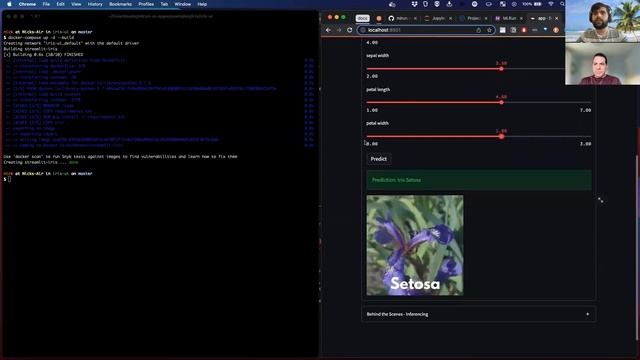The height and width of the screenshot is (360, 640).
Task: Click the bottom participant video thumbnail
Action: [602, 64]
